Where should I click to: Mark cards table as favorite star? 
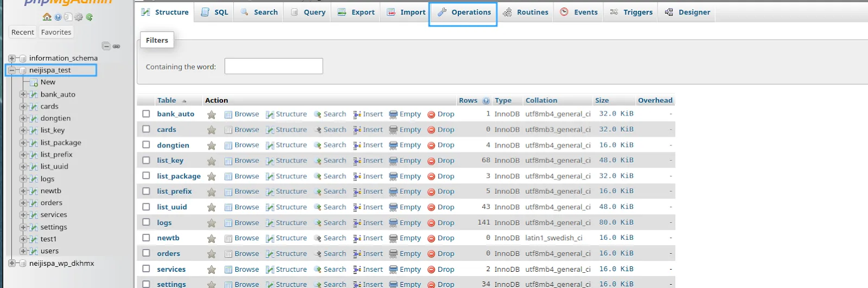click(212, 130)
